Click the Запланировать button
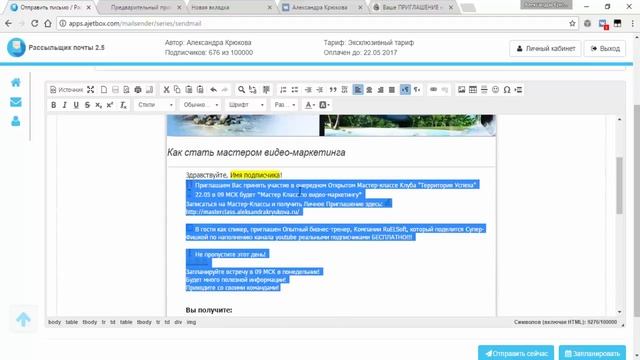Screen dimensions: 640x360 (x=592, y=353)
